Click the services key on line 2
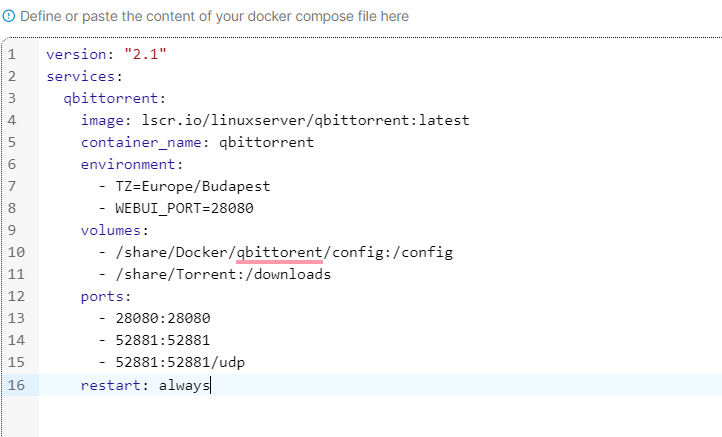The image size is (722, 437). click(83, 76)
